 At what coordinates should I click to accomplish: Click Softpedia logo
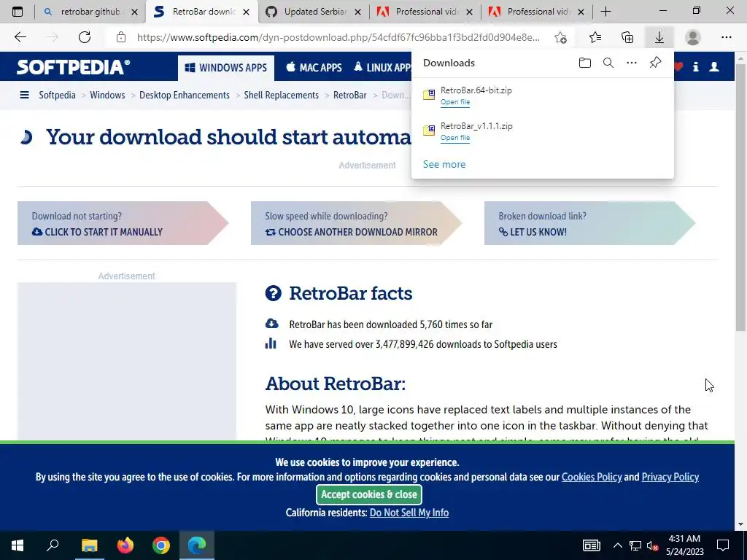tap(74, 67)
